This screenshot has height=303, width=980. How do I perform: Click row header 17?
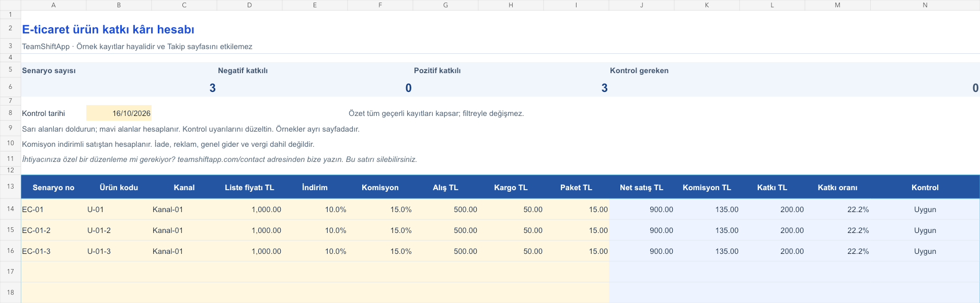tap(10, 272)
